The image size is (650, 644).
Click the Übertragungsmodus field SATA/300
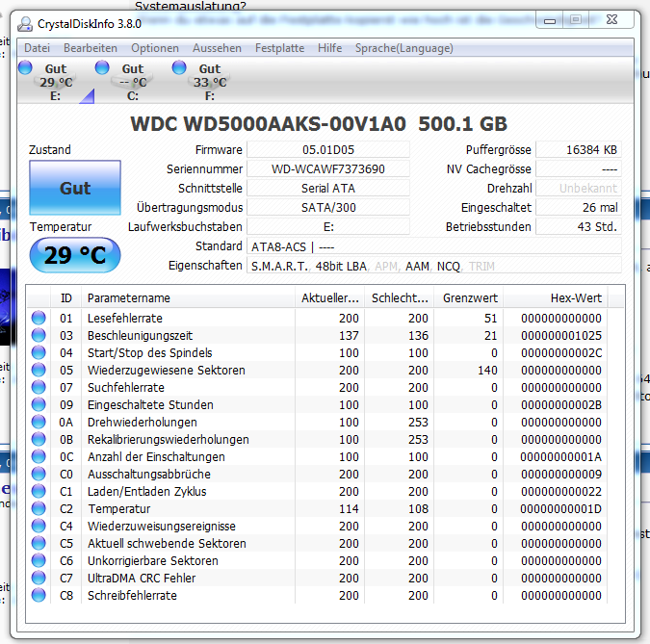(328, 208)
